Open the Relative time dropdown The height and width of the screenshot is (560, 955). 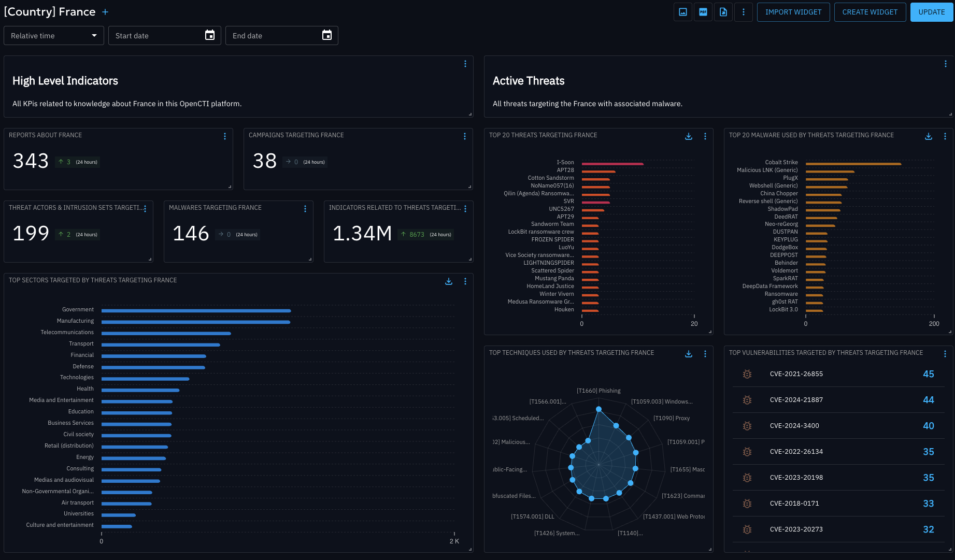pos(53,35)
